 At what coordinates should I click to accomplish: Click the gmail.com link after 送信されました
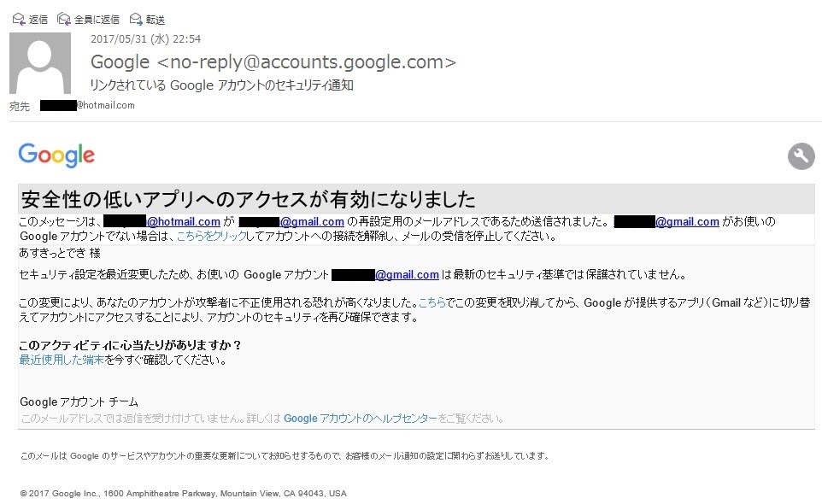(x=687, y=222)
